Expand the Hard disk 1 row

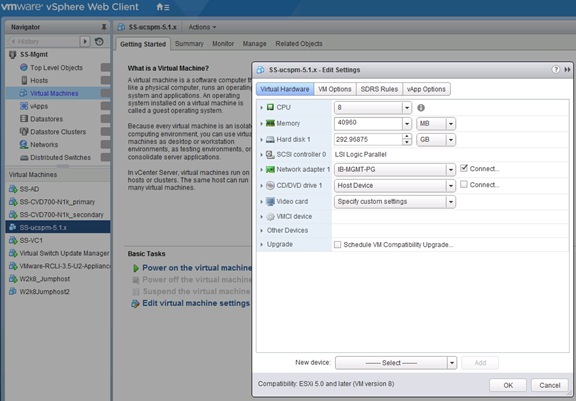[x=261, y=140]
